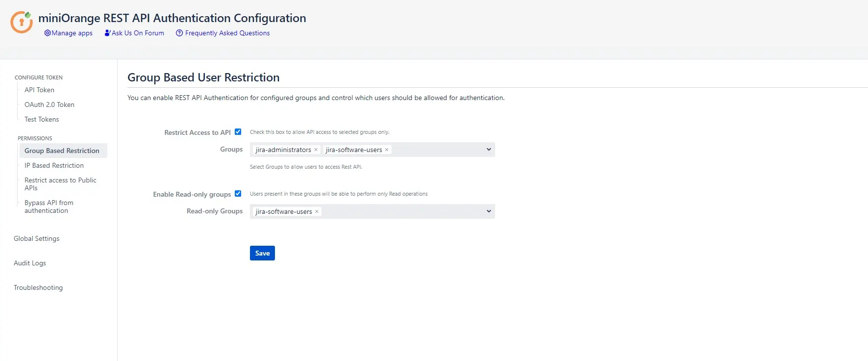Click 'Users present in these groups' hint

339,194
